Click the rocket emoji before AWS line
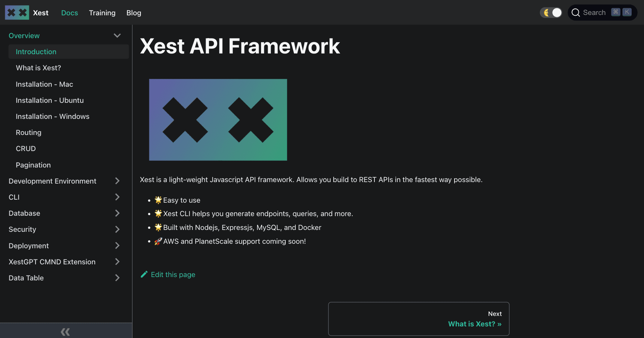The width and height of the screenshot is (644, 338). (x=158, y=241)
